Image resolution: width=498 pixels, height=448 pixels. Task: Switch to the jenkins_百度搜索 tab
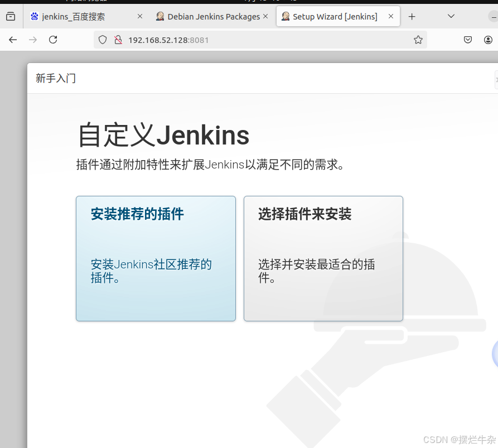[86, 17]
